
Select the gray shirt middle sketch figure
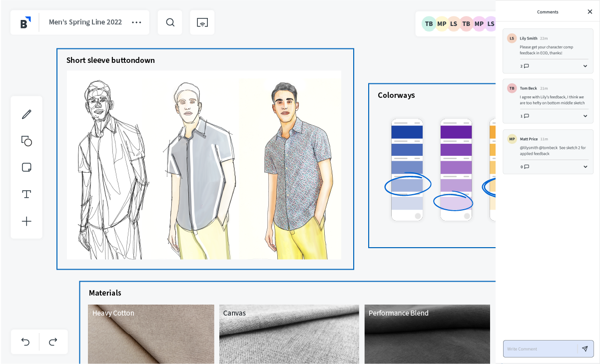tap(200, 170)
